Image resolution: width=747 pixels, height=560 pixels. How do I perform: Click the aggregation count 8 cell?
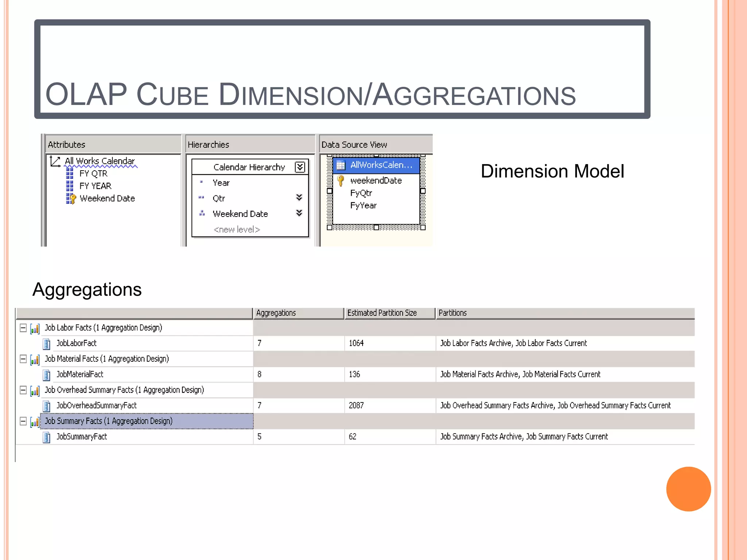pyautogui.click(x=299, y=374)
